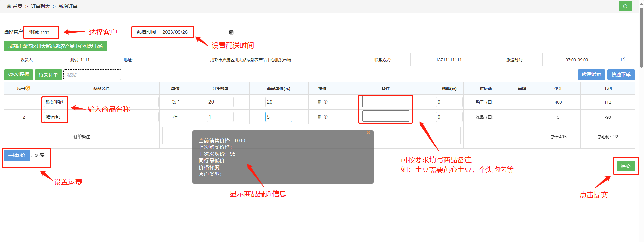The width and height of the screenshot is (644, 242).
Task: Click the edit icon after 07:00-09:00
Action: (623, 60)
